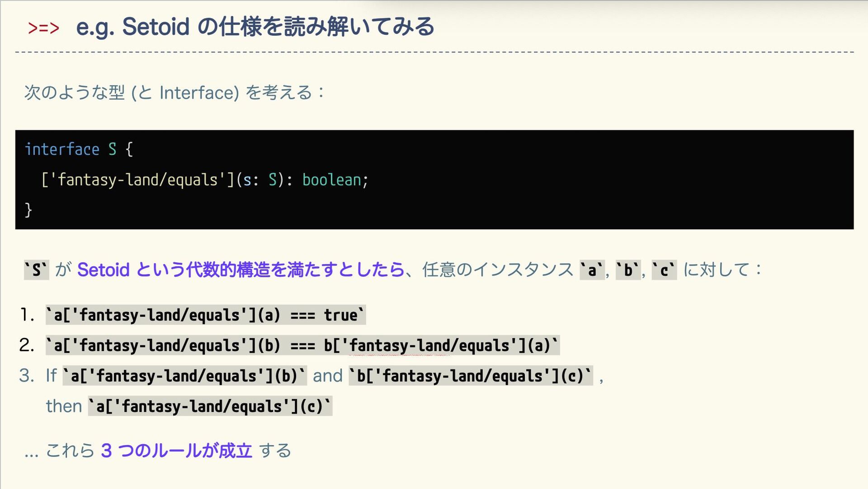This screenshot has width=868, height=489.
Task: Click the inline `c` instance code
Action: tap(664, 270)
